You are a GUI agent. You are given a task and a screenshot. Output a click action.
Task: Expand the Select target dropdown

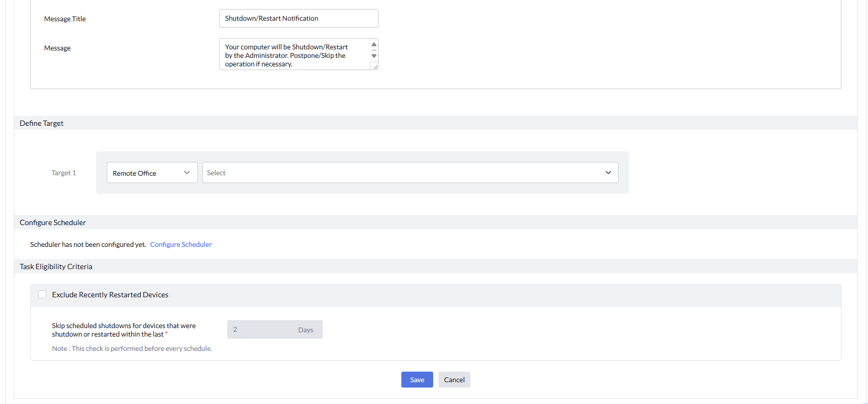(403, 173)
